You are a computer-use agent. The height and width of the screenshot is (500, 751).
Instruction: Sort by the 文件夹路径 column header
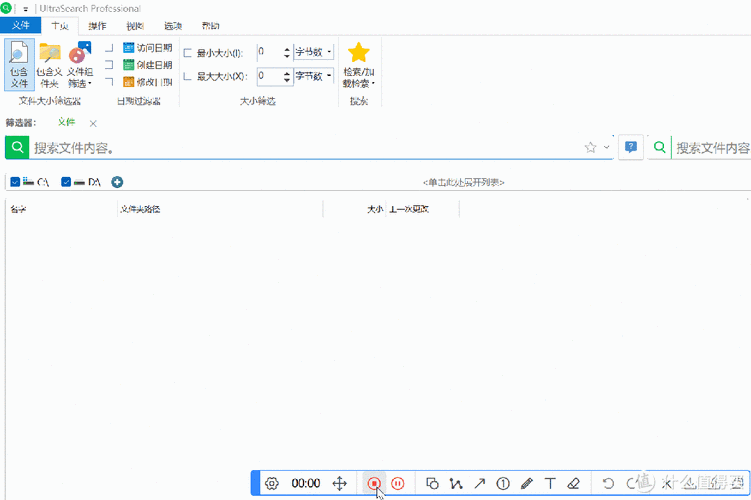point(220,209)
